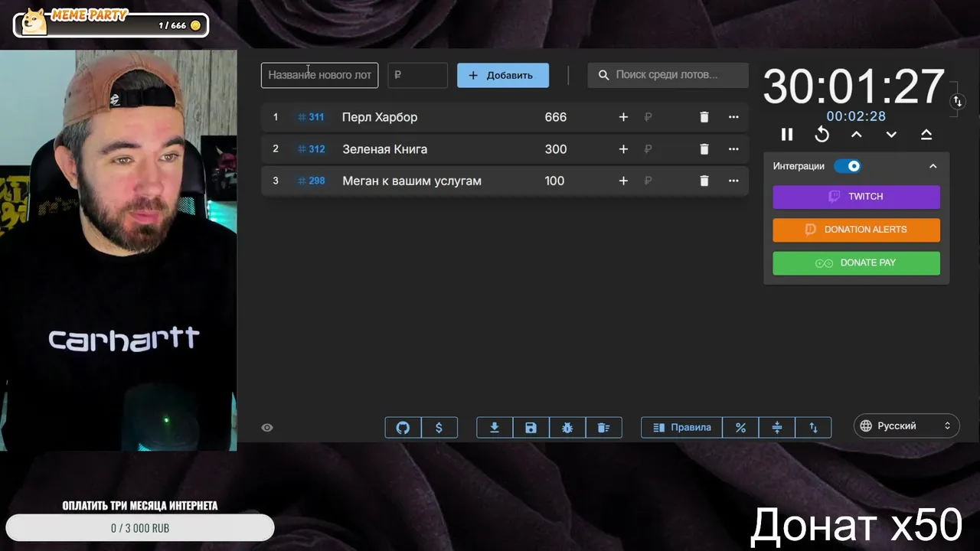Click the #312 lot ID link

tap(311, 149)
